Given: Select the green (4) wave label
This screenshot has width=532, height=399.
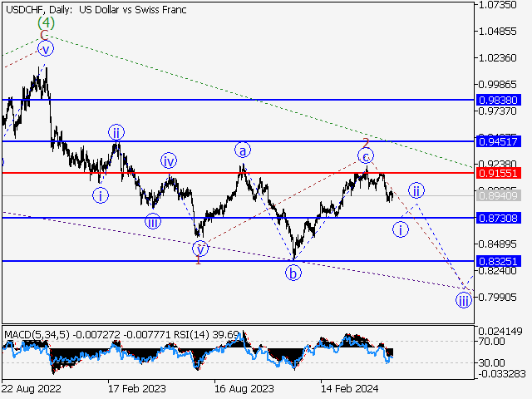Looking at the screenshot, I should click(46, 22).
